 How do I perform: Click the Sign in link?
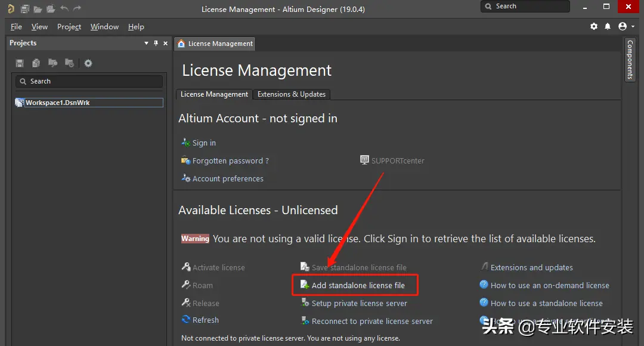(204, 143)
